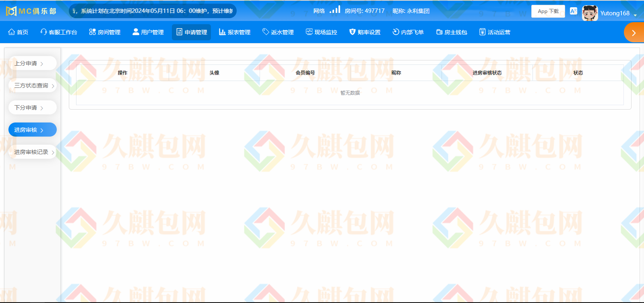This screenshot has width=644, height=303.
Task: Select 上分申请 in the sidebar
Action: click(x=33, y=63)
